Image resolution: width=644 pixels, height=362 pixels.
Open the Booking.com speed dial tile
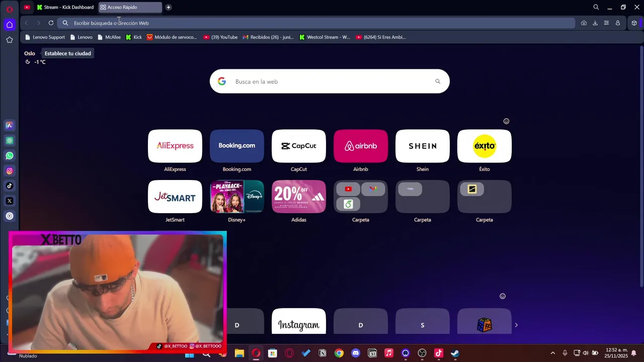(237, 146)
